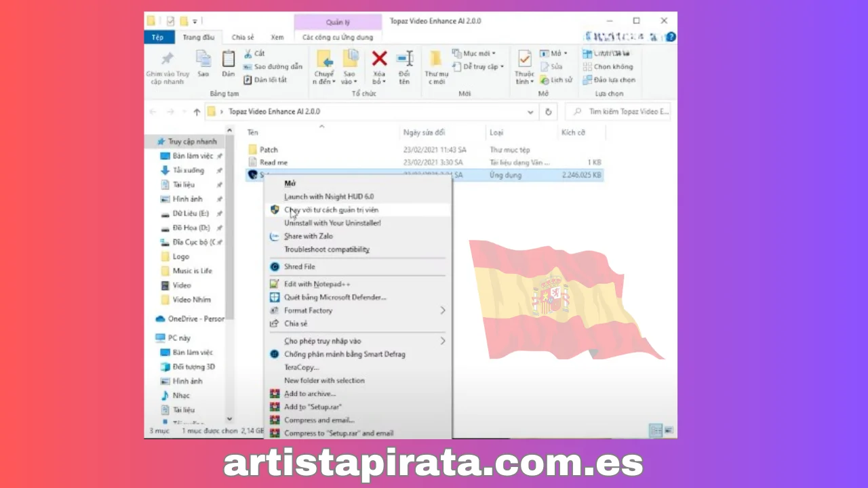
Task: Switch to the Xem (View) ribbon tab
Action: click(277, 37)
